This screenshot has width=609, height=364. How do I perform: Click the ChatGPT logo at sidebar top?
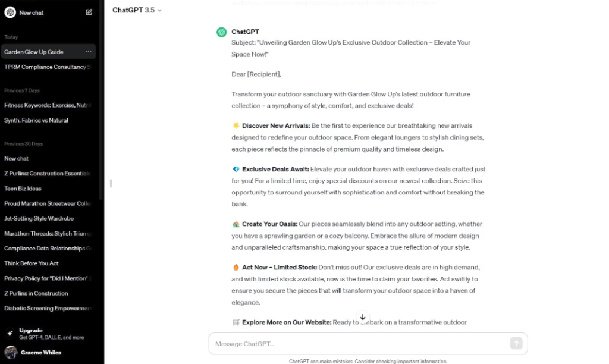click(9, 12)
